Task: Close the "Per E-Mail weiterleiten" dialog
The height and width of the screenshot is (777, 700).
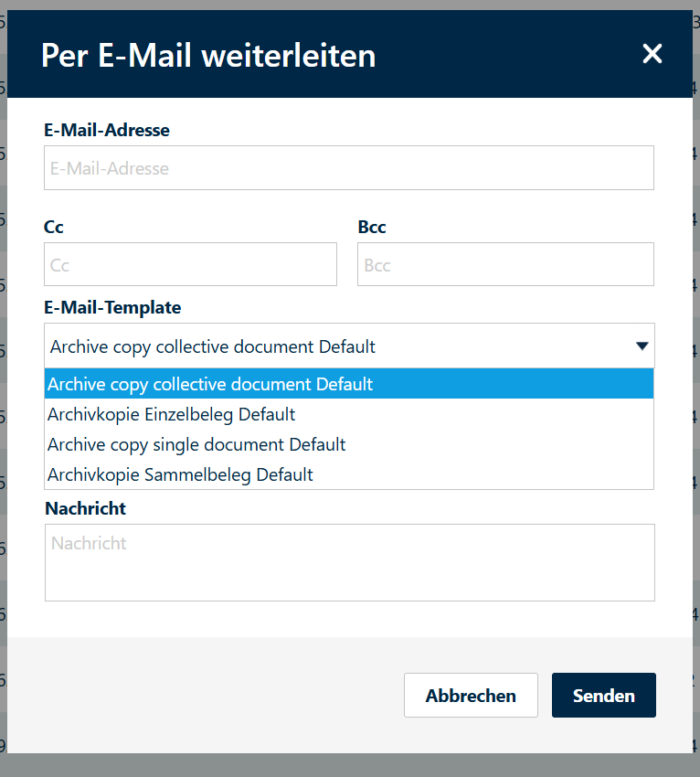Action: [652, 54]
